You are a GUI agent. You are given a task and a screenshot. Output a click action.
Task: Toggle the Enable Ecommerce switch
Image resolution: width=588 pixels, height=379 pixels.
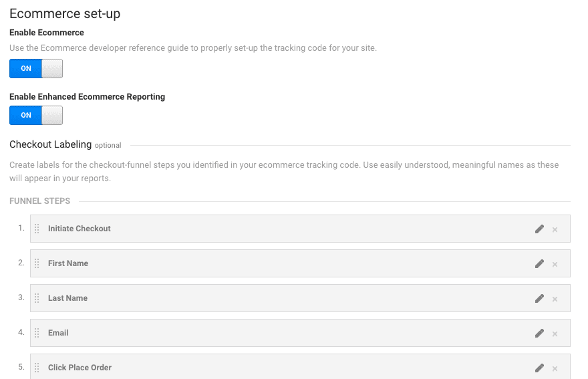(x=36, y=69)
